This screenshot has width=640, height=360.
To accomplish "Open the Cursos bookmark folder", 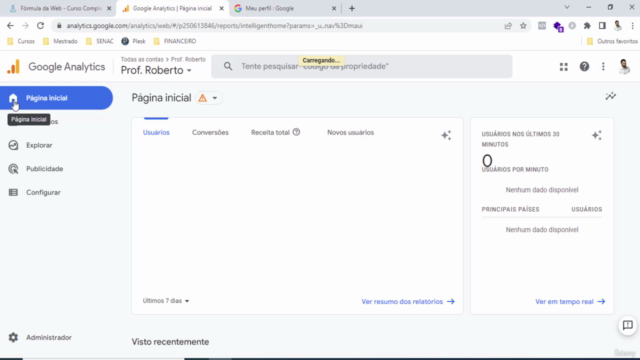I will point(21,41).
